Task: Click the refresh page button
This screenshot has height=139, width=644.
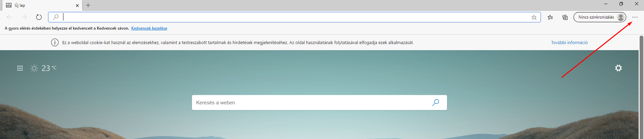Action: tap(39, 17)
